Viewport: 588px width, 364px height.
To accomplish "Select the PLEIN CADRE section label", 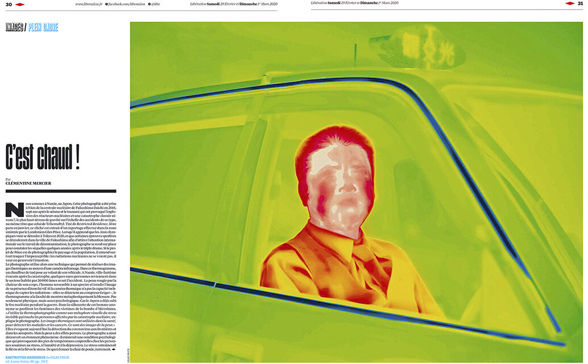I will (43, 27).
